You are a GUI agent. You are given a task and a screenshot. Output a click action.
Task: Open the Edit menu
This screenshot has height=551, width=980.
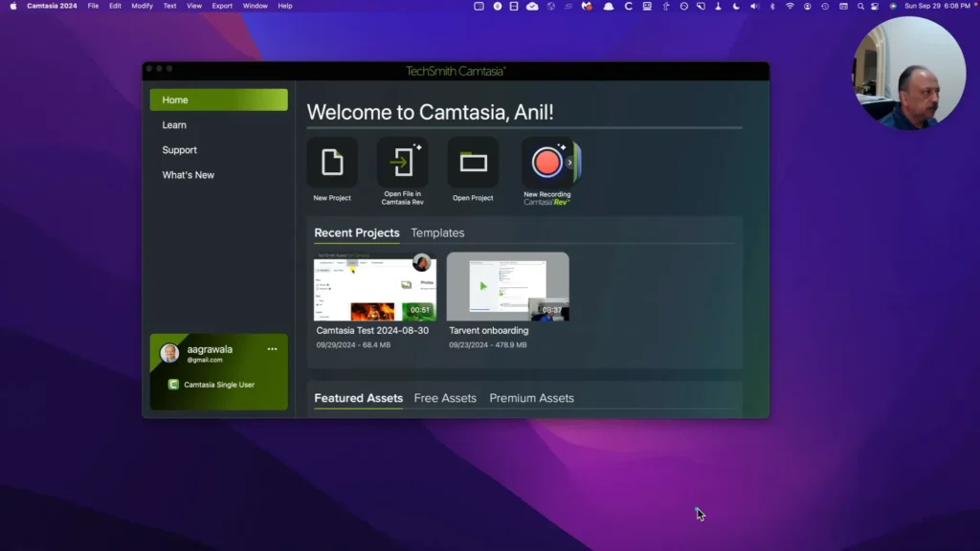coord(115,6)
